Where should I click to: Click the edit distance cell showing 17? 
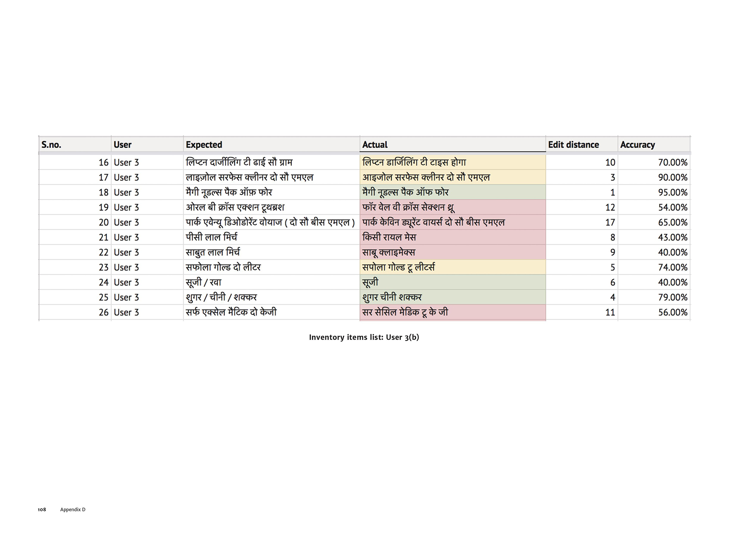coord(610,222)
